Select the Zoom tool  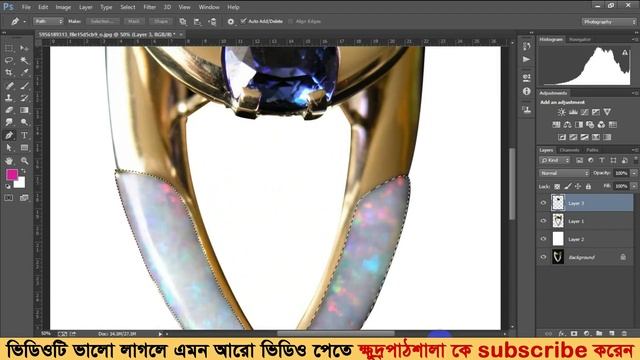click(x=24, y=160)
